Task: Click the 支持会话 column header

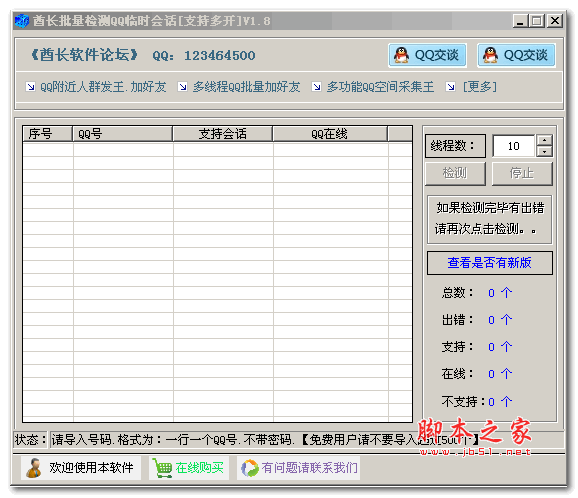Action: 223,134
